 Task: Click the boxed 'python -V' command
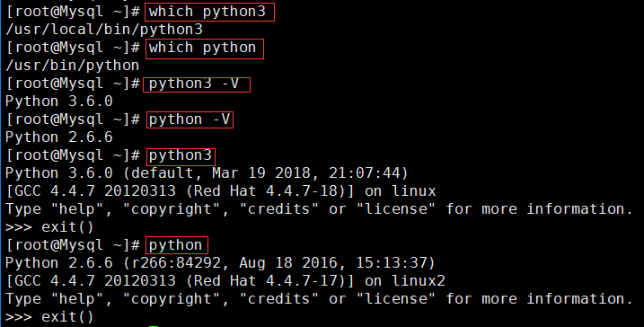(190, 120)
